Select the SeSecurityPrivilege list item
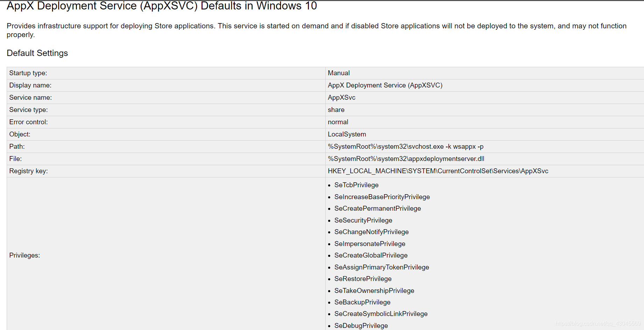Viewport: 644px width, 330px height. 363,220
